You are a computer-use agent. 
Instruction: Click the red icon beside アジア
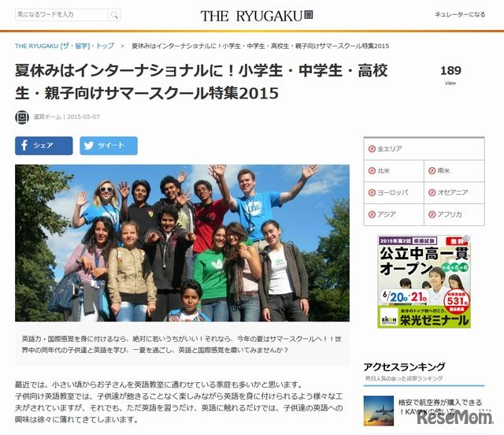point(372,214)
